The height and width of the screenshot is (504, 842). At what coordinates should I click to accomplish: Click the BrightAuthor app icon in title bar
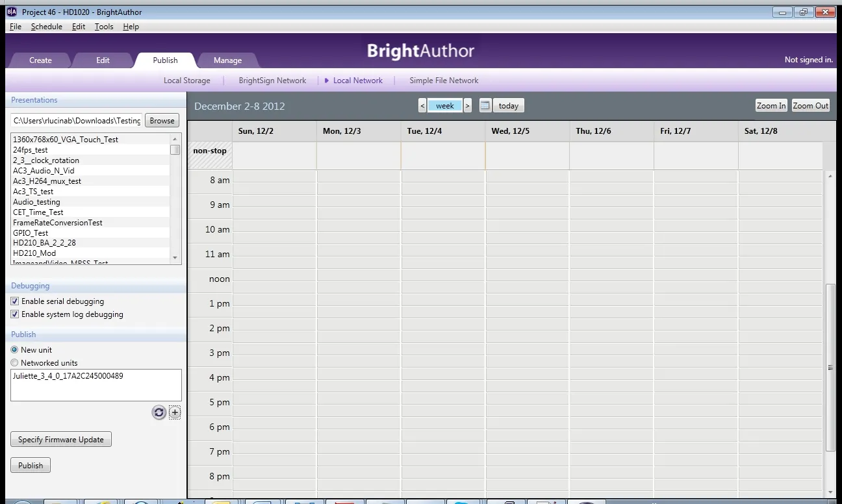(11, 12)
